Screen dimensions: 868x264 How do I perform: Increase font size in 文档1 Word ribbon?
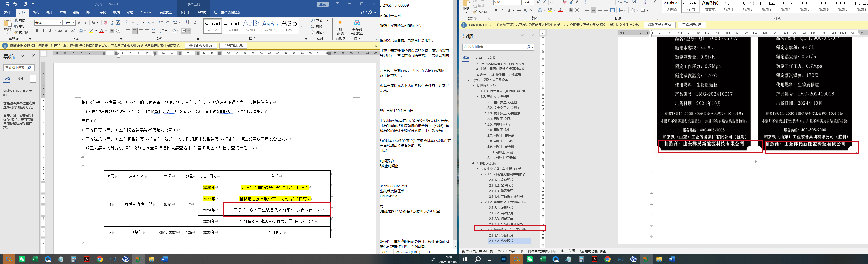[80, 22]
